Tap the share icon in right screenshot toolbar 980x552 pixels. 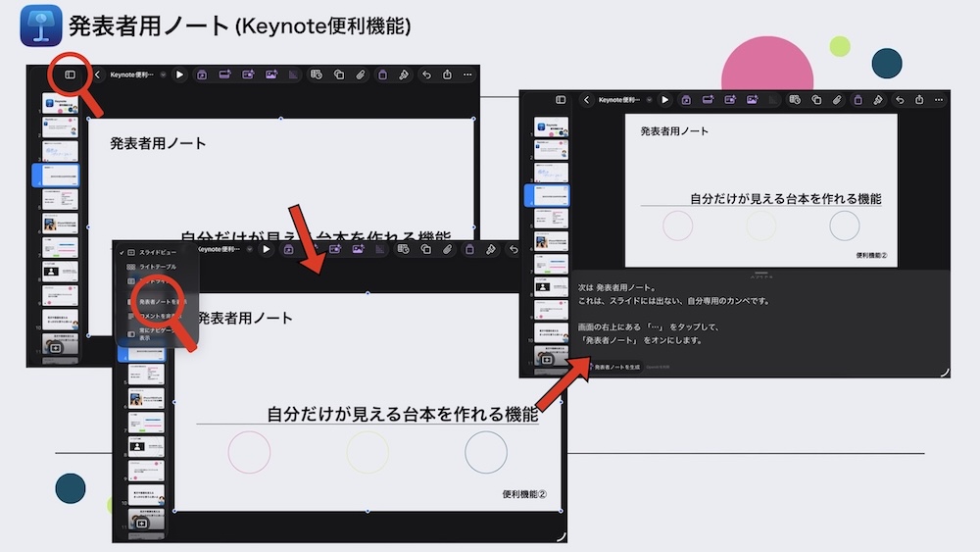919,99
